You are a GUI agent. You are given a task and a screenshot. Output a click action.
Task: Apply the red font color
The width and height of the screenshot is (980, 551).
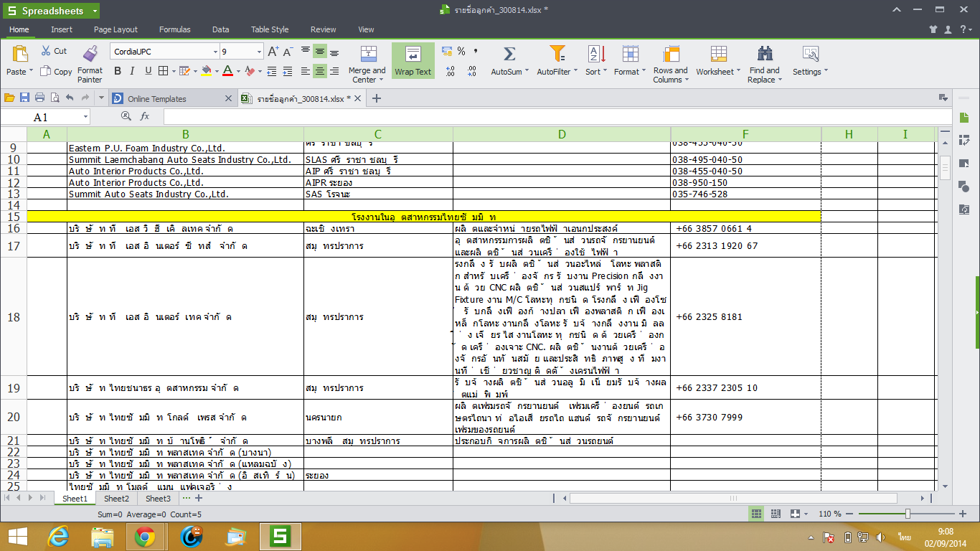(227, 70)
